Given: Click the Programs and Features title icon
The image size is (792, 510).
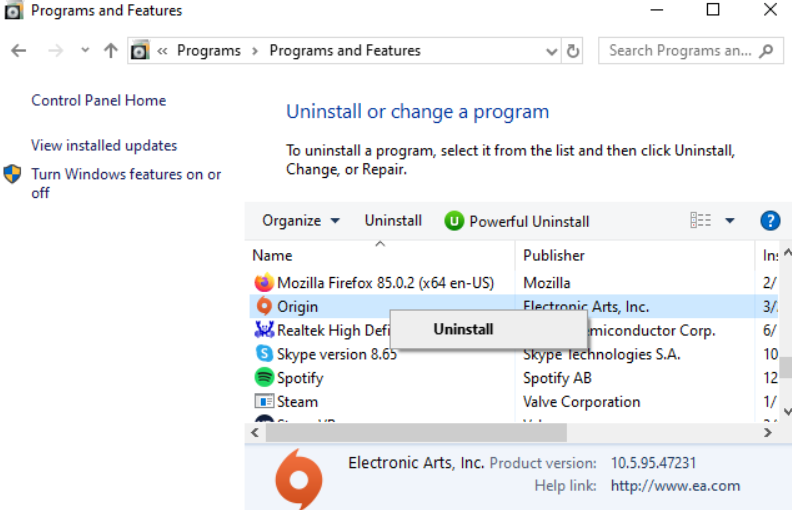Looking at the screenshot, I should click(13, 10).
